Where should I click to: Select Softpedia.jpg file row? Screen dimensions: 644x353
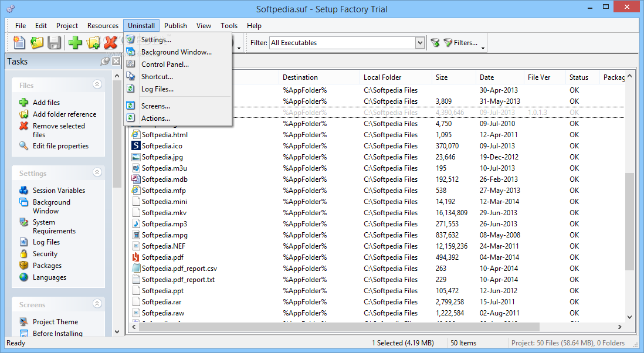coord(377,157)
